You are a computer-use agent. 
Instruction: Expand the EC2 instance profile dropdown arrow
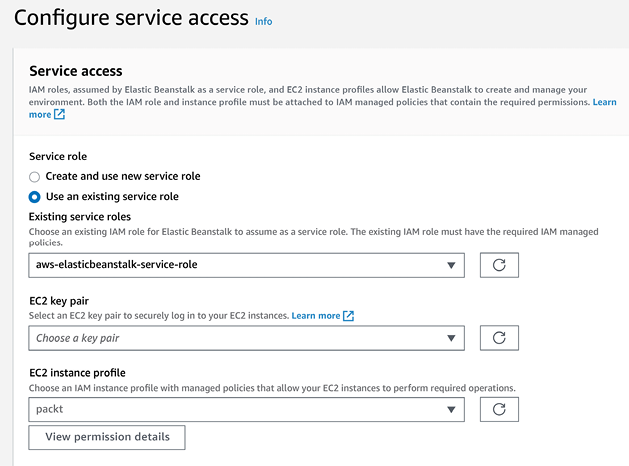point(450,409)
